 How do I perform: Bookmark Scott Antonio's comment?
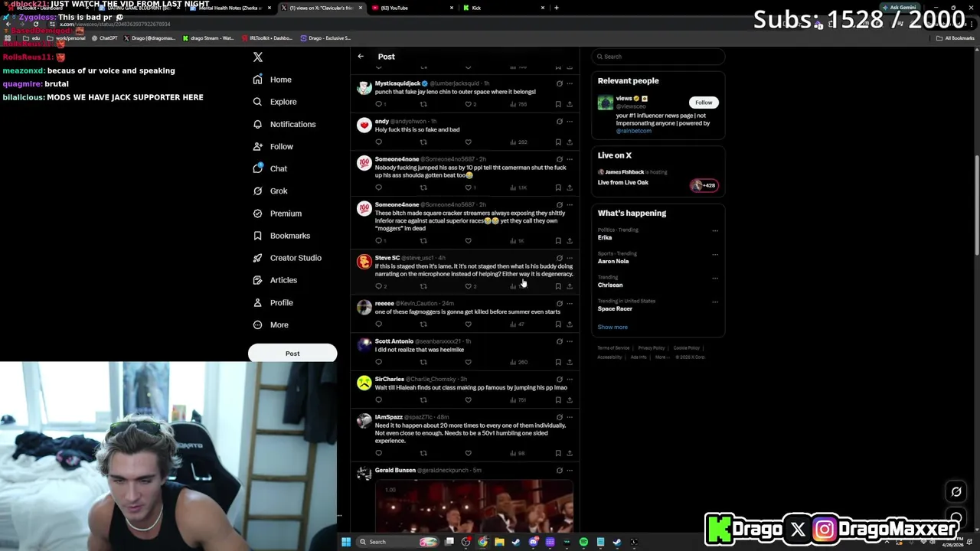(558, 362)
